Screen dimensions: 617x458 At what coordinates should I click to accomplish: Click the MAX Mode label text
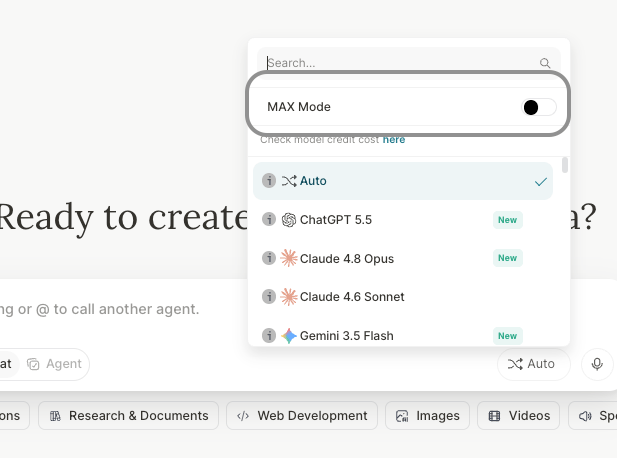click(299, 107)
